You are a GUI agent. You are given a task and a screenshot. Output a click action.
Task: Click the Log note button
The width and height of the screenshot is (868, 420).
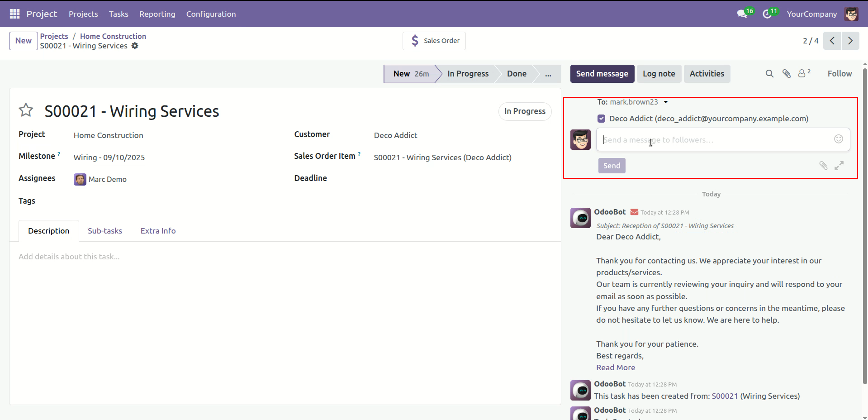tap(659, 74)
